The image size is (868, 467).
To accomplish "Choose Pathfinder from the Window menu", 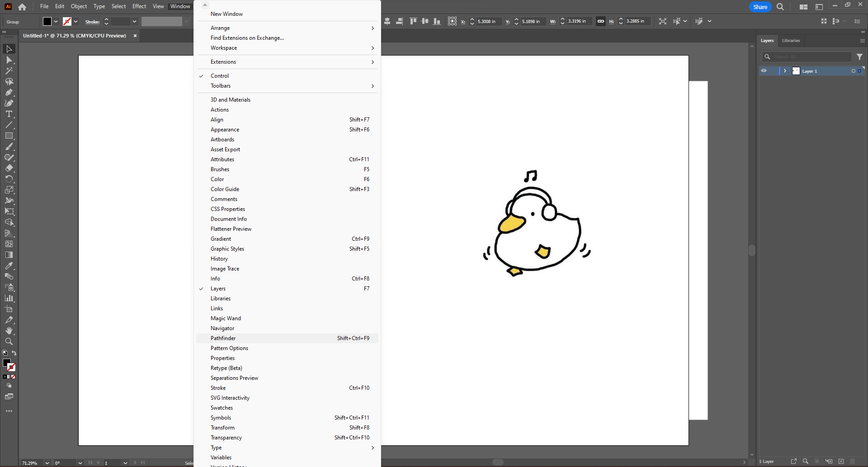I will click(223, 338).
